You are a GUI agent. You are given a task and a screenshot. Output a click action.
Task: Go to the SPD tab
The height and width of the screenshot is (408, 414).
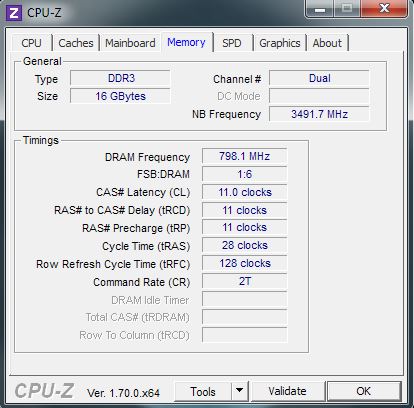point(232,43)
